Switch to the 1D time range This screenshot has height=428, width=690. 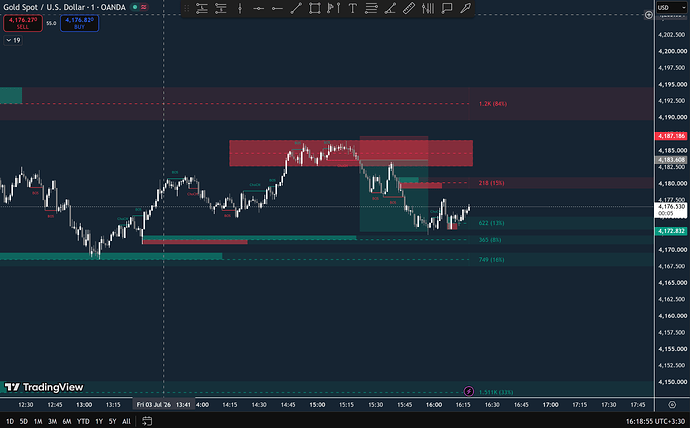click(10, 421)
